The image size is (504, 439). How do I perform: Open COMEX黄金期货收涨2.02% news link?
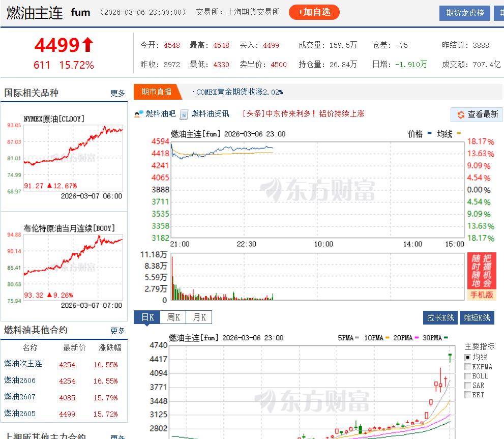pyautogui.click(x=240, y=92)
